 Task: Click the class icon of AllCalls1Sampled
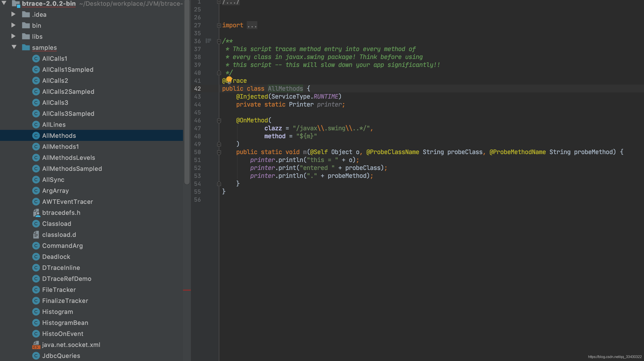[x=36, y=70]
